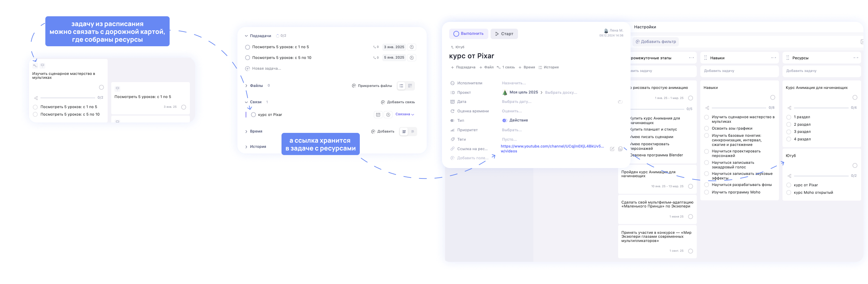The height and width of the screenshot is (284, 868).
Task: Switch the Файлы section to grid view
Action: click(410, 86)
